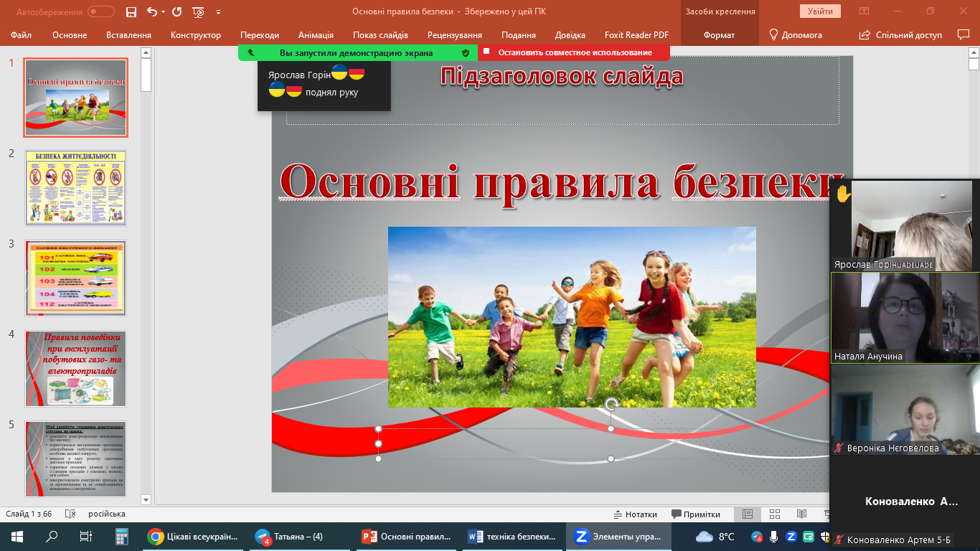
Task: Click the ribbon display options icon
Action: [x=864, y=11]
